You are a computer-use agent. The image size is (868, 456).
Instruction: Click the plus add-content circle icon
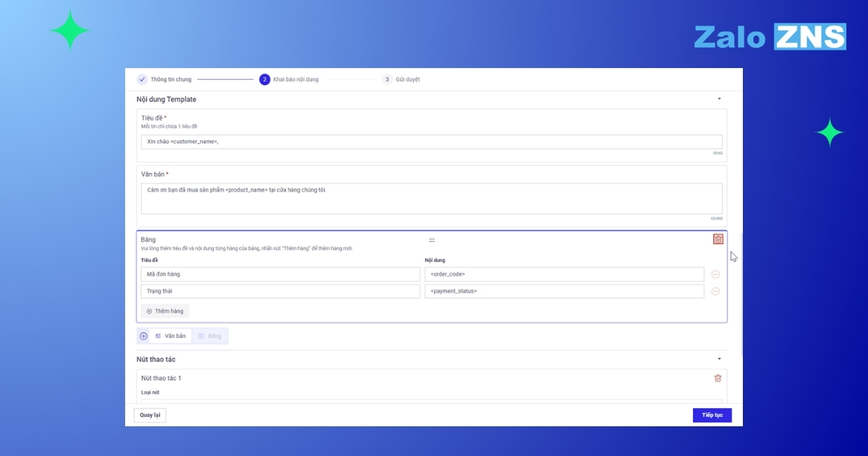(143, 336)
